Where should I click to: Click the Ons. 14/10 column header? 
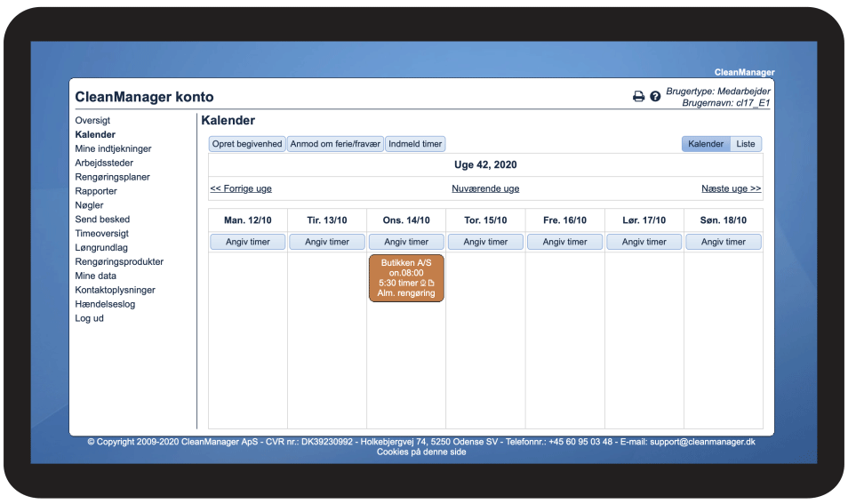tap(406, 220)
